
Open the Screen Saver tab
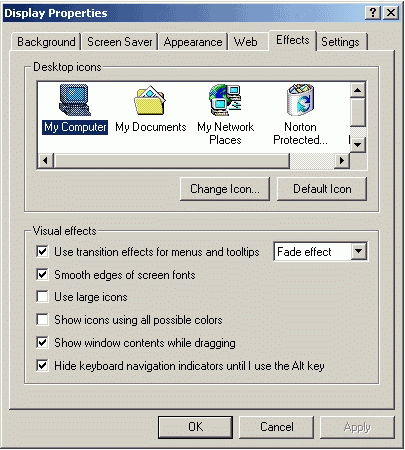pos(120,42)
